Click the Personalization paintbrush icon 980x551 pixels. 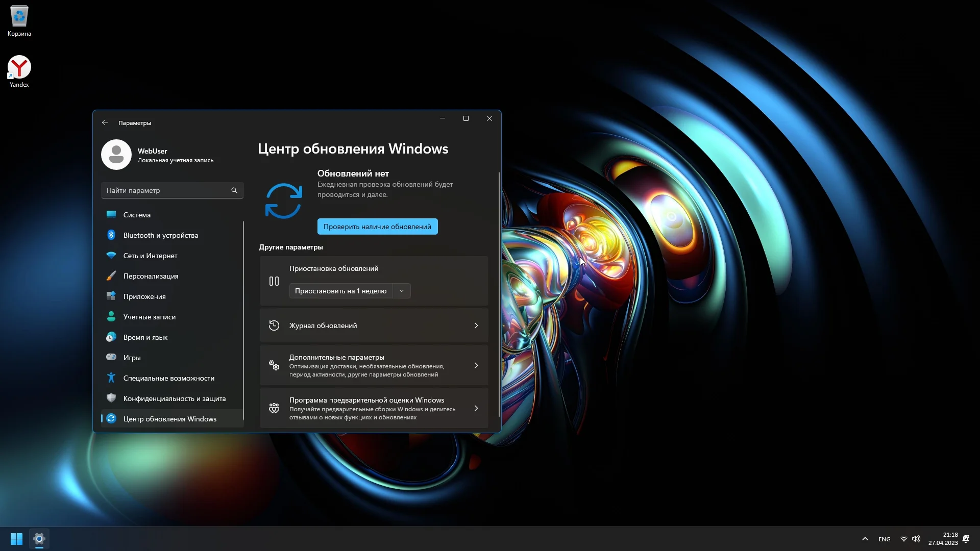coord(111,275)
